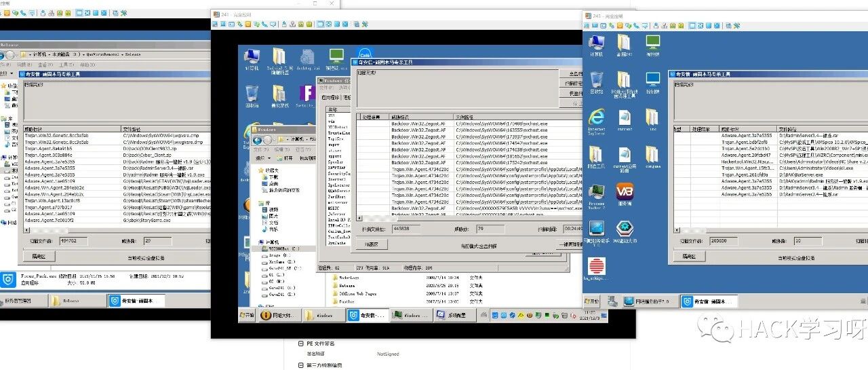Open 回收站 icon on middle desktop

coord(252,96)
